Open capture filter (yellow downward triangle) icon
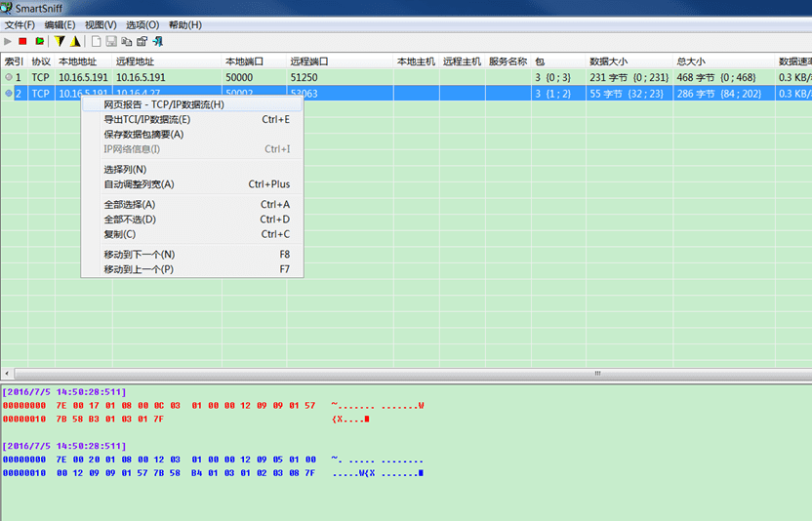 (x=60, y=41)
